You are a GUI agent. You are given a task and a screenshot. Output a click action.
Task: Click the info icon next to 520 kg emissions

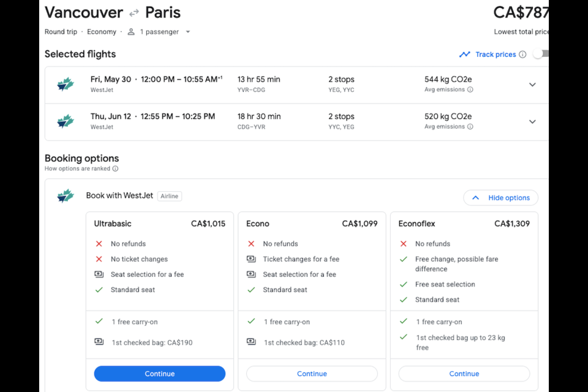[470, 127]
